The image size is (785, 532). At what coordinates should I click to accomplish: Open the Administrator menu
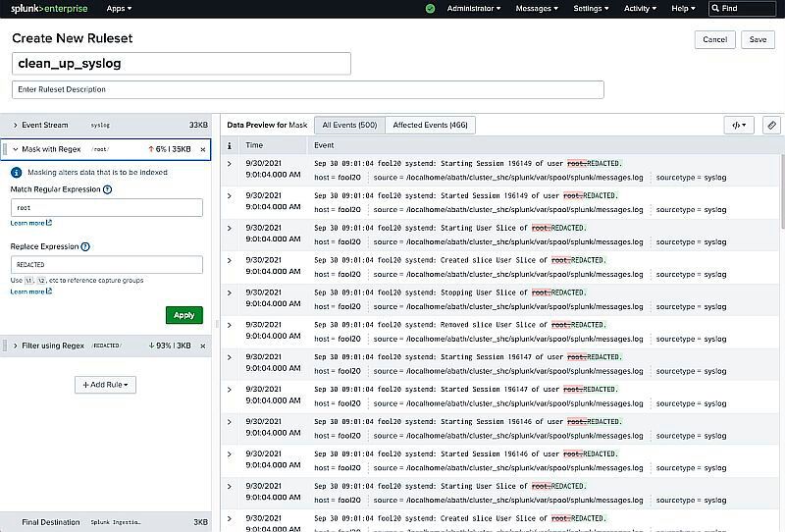[474, 9]
